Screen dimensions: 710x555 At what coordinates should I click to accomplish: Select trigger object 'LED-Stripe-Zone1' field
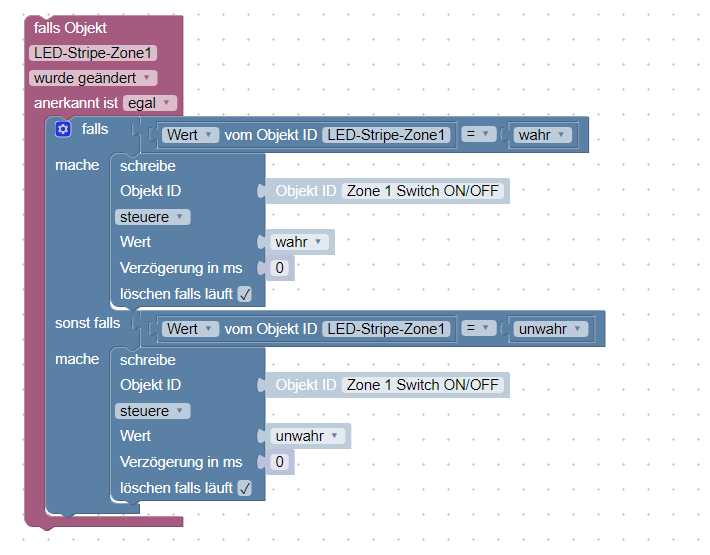(93, 53)
